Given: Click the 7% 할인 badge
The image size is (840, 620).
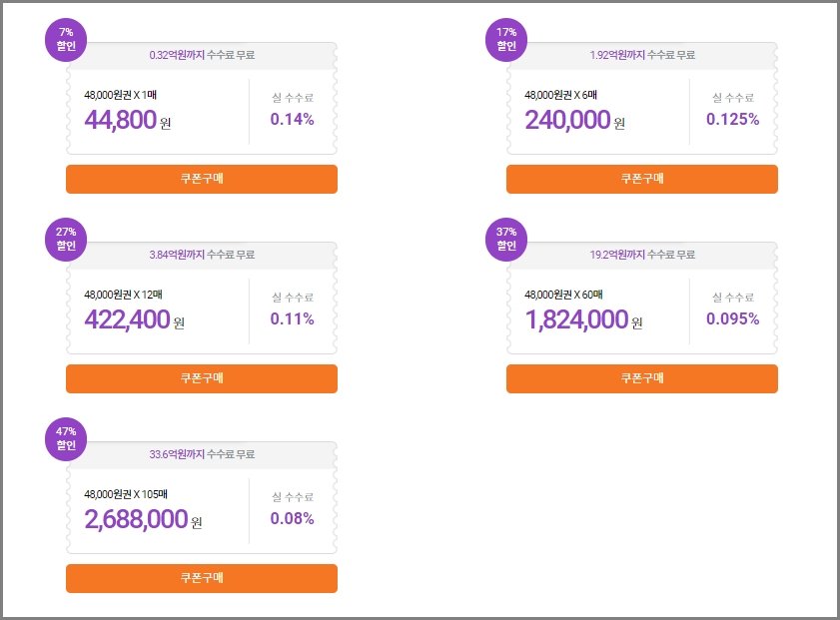Looking at the screenshot, I should [x=66, y=39].
